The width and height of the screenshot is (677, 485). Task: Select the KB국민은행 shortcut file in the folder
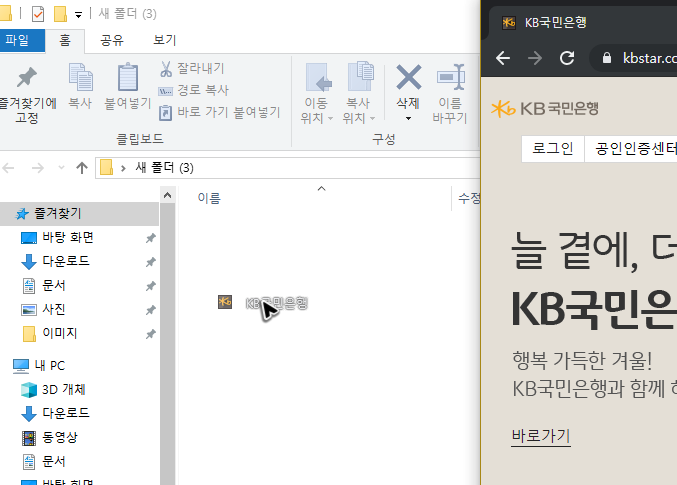tap(263, 303)
